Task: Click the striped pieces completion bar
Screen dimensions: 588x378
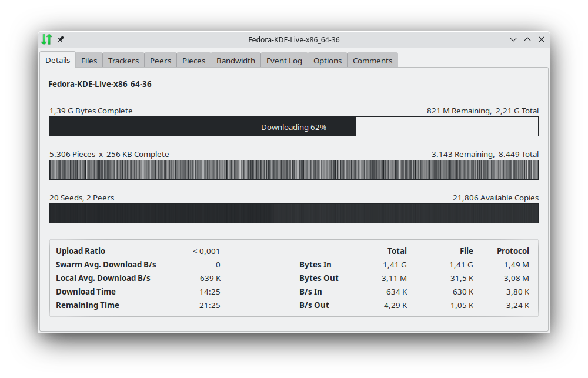Action: coord(293,170)
